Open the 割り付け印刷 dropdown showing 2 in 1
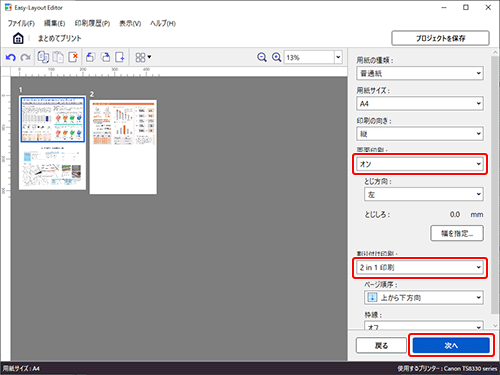The image size is (500, 375). [420, 268]
